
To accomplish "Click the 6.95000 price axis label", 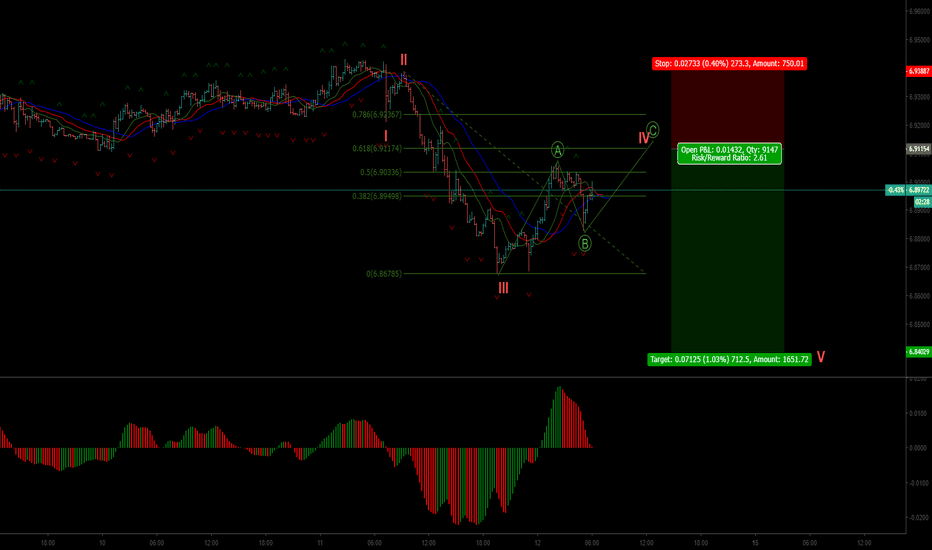I will click(x=919, y=40).
